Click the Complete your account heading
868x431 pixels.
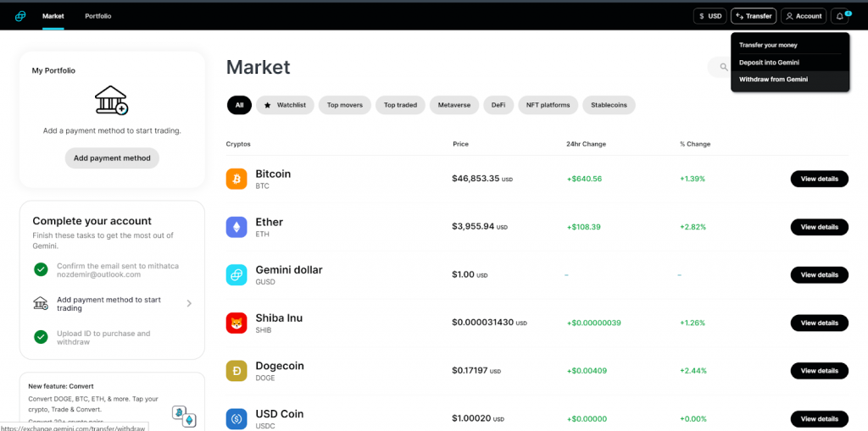92,221
